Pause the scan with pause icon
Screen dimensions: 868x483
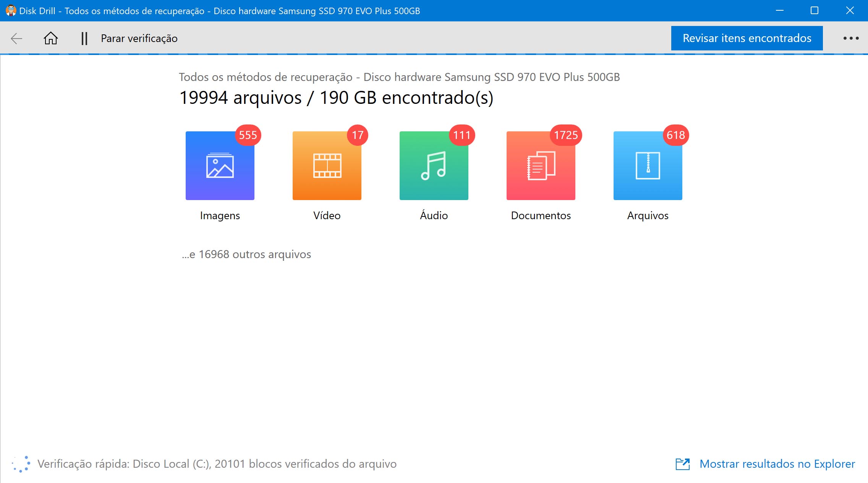click(84, 38)
